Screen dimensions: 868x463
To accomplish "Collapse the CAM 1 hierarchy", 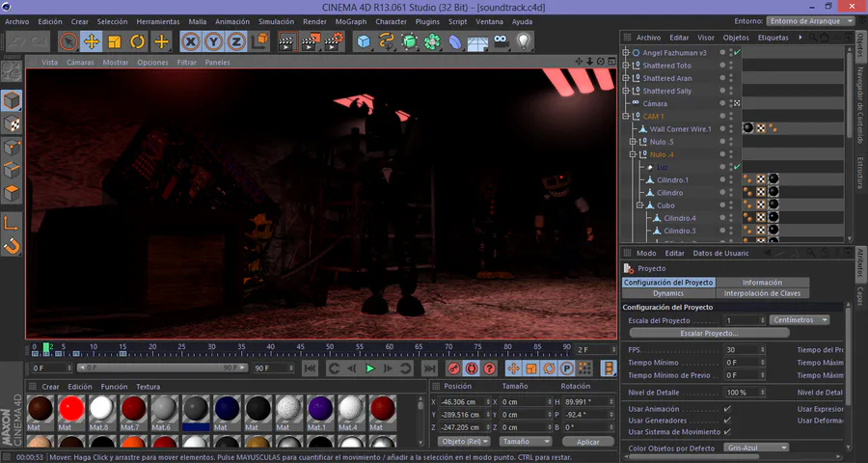I will pyautogui.click(x=626, y=117).
